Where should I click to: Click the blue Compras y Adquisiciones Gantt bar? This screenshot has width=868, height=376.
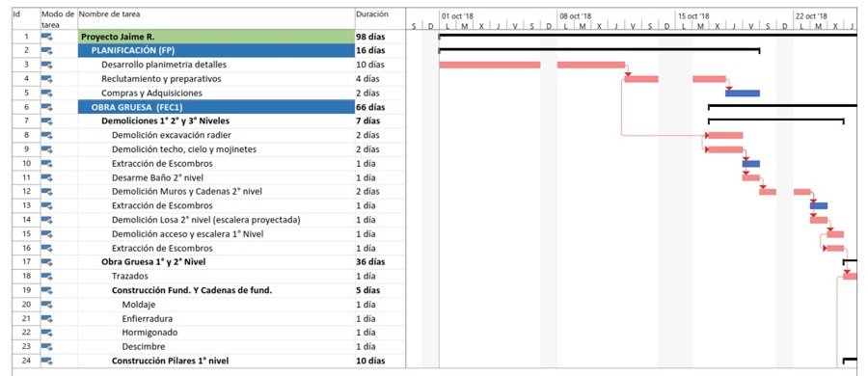743,93
